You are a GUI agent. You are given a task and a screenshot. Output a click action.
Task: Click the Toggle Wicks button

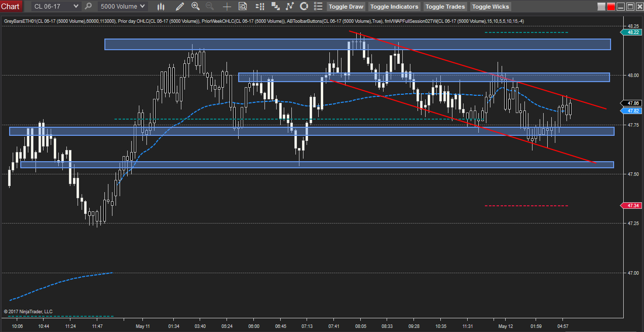pos(490,7)
